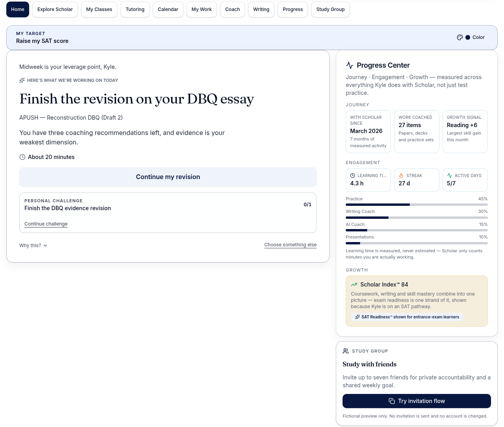Image resolution: width=504 pixels, height=427 pixels.
Task: Click the SAT Readiness badge in Scholar Index
Action: click(x=407, y=317)
